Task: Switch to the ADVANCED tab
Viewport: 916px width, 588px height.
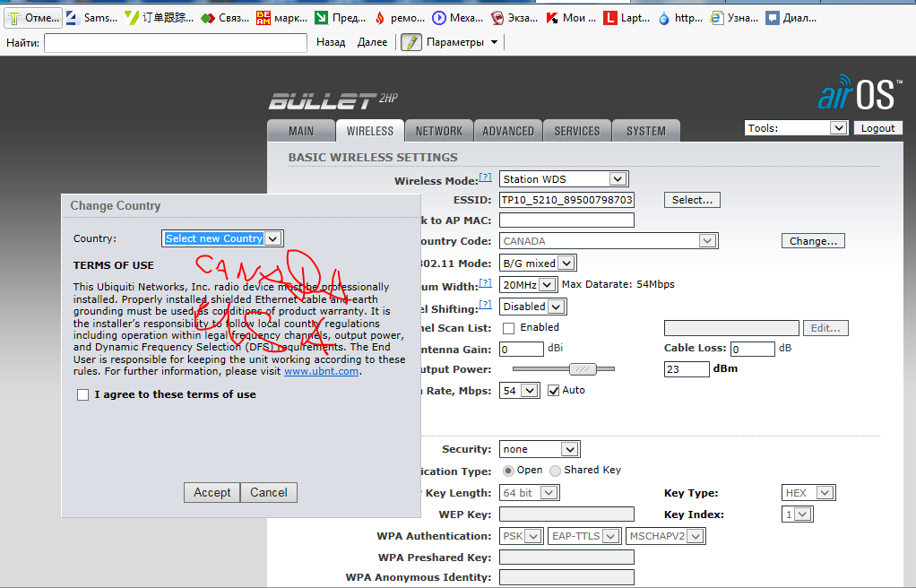Action: (507, 131)
